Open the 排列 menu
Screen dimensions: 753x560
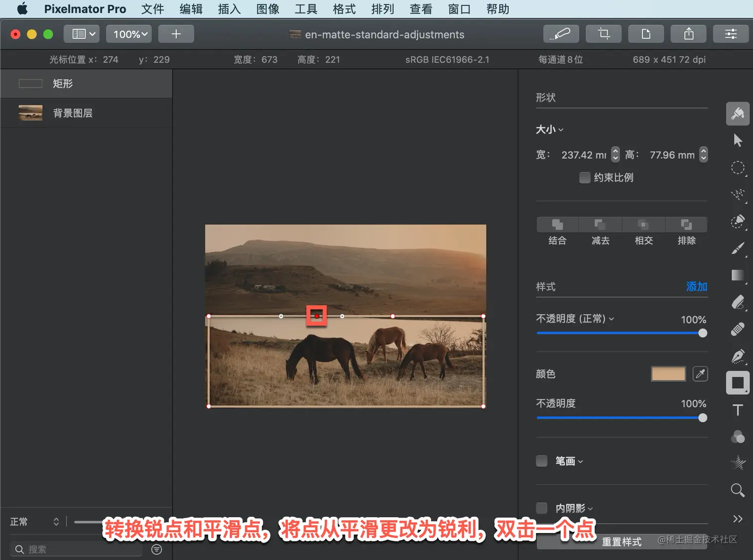click(382, 9)
